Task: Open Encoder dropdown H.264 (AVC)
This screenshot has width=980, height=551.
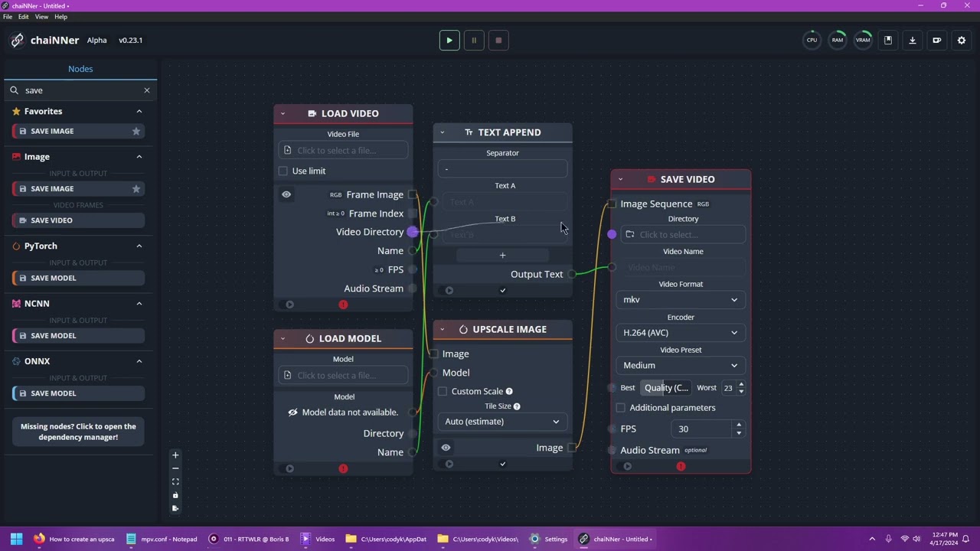Action: click(681, 332)
